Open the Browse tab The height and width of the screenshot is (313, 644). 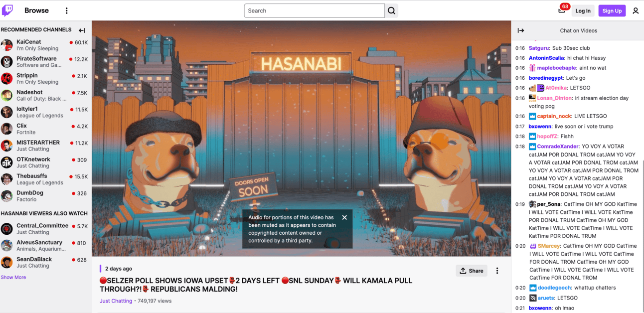pyautogui.click(x=36, y=10)
